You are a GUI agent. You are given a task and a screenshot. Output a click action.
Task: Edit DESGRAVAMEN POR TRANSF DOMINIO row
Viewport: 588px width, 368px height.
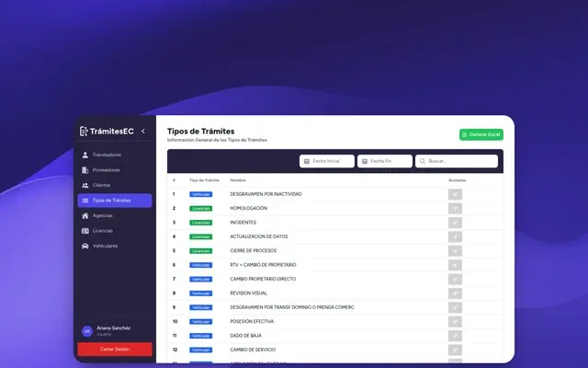(455, 307)
